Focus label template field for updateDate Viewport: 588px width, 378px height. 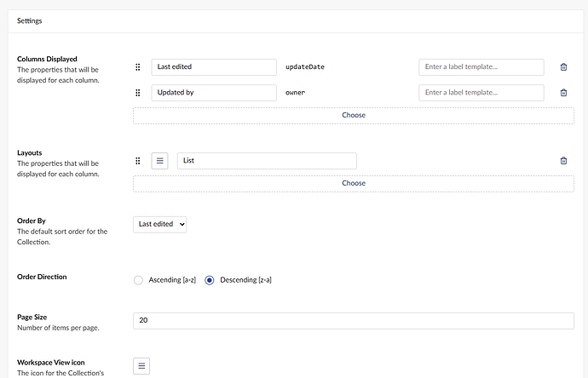481,67
